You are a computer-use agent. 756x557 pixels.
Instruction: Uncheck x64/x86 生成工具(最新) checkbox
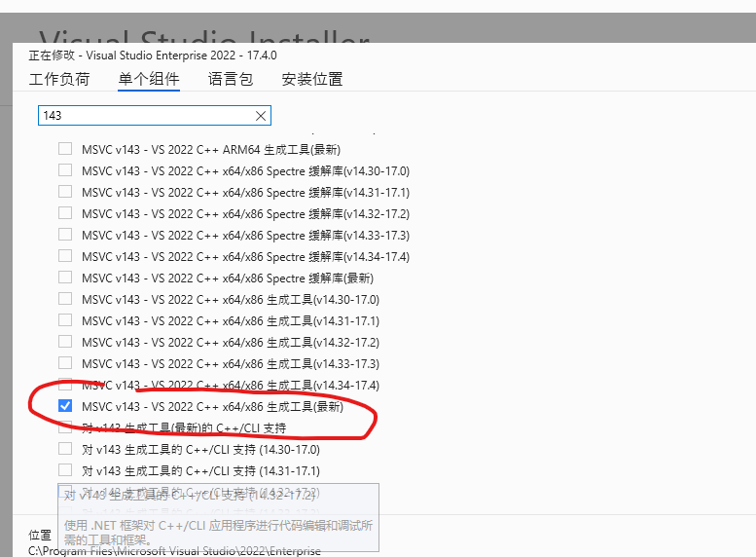click(x=65, y=406)
